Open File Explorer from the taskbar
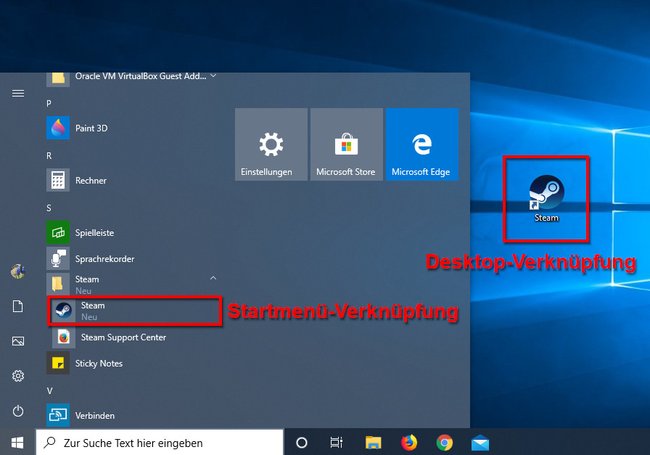Image resolution: width=650 pixels, height=455 pixels. [x=373, y=443]
